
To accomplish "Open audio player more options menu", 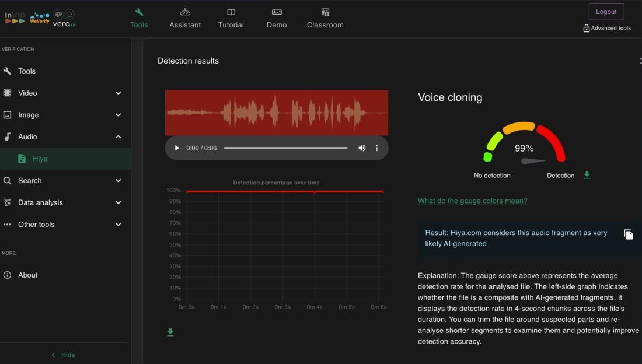I will point(376,148).
